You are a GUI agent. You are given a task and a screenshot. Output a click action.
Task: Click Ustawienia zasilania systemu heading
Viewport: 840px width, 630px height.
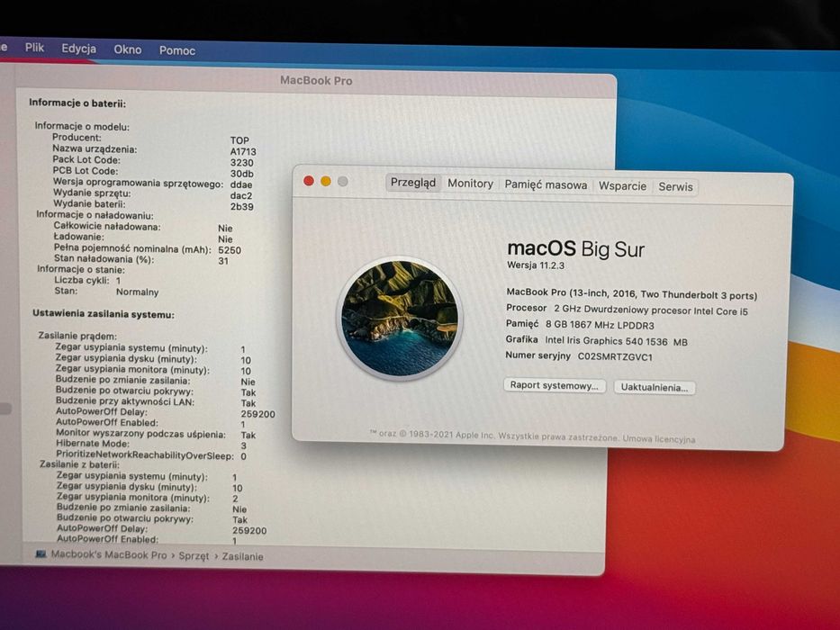(104, 314)
